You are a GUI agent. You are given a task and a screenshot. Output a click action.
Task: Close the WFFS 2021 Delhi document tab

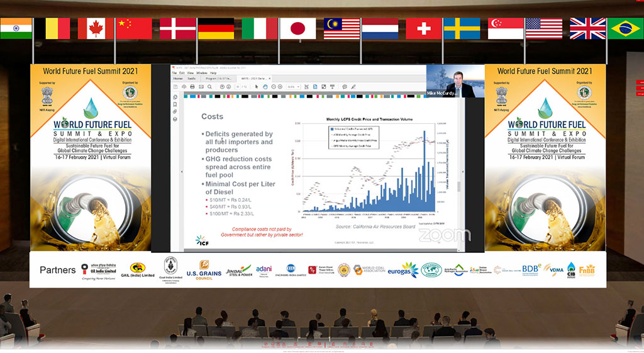(x=270, y=79)
